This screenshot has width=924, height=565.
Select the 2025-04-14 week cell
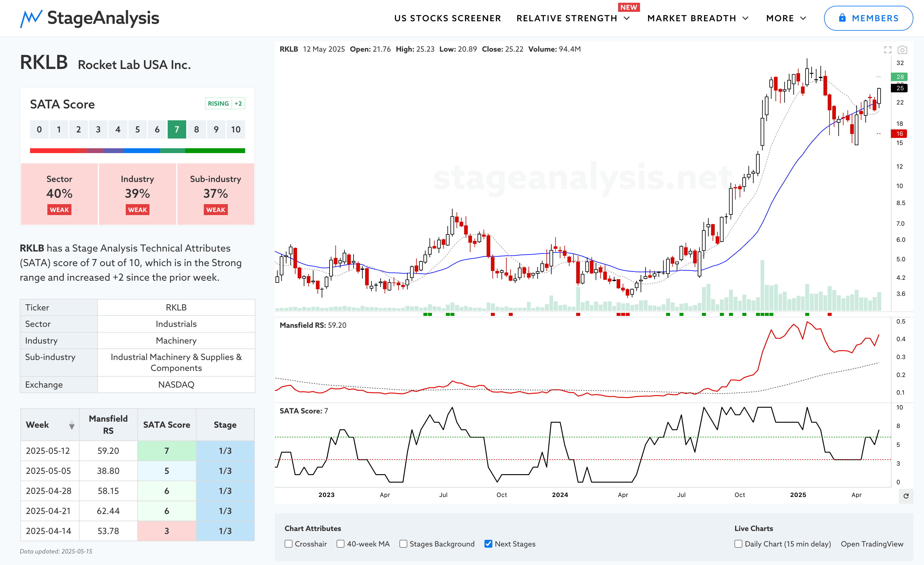[x=50, y=531]
